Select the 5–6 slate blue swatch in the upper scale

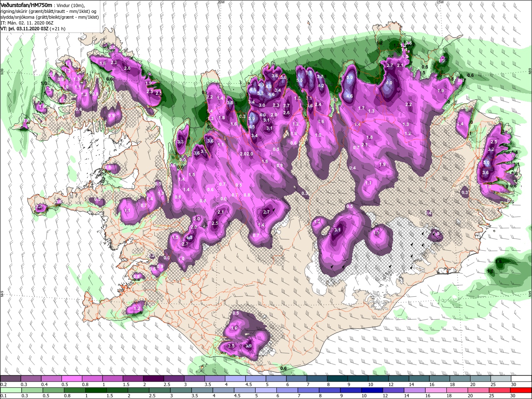pos(276,379)
